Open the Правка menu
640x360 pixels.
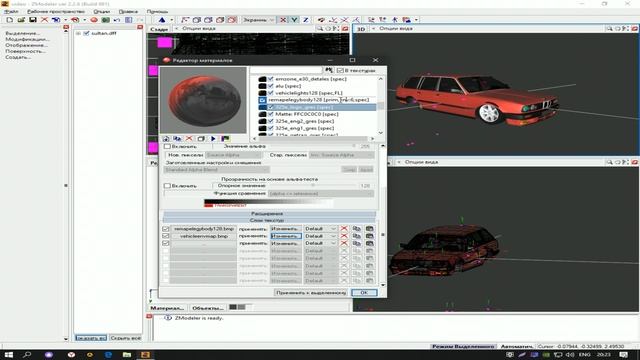(x=128, y=11)
